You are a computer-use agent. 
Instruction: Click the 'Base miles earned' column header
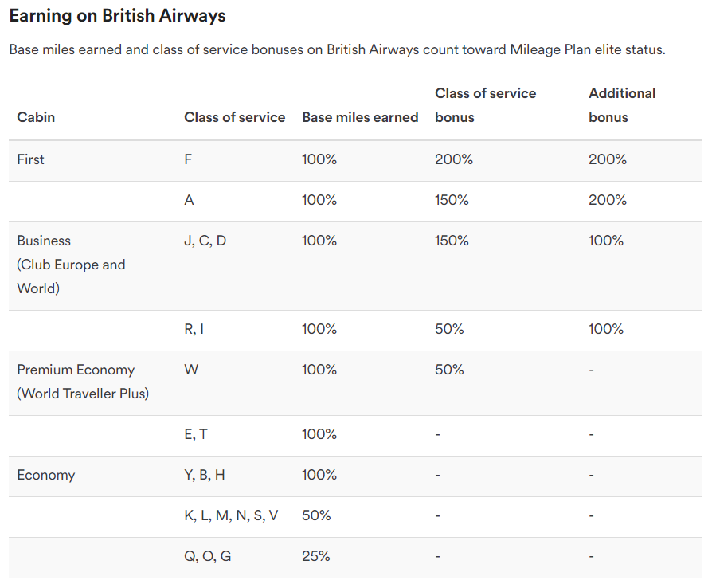pyautogui.click(x=360, y=117)
